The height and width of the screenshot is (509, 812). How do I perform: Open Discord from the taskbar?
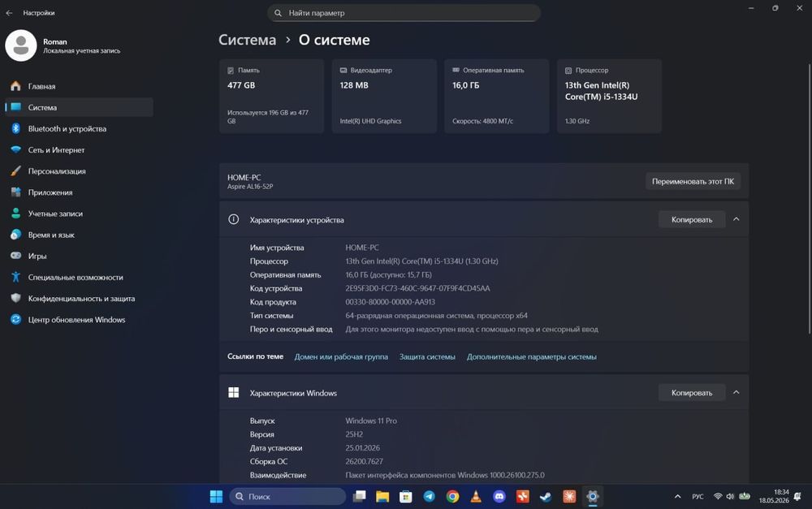[499, 497]
